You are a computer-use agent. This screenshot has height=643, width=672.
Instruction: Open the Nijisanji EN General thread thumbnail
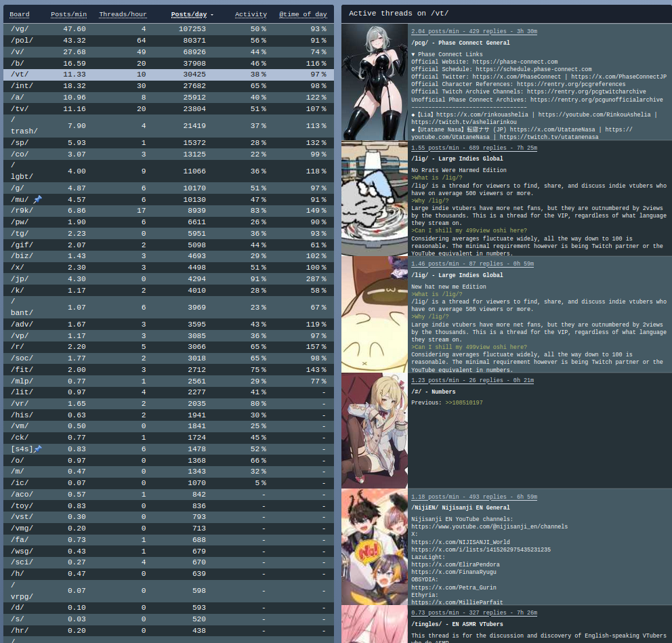375,547
